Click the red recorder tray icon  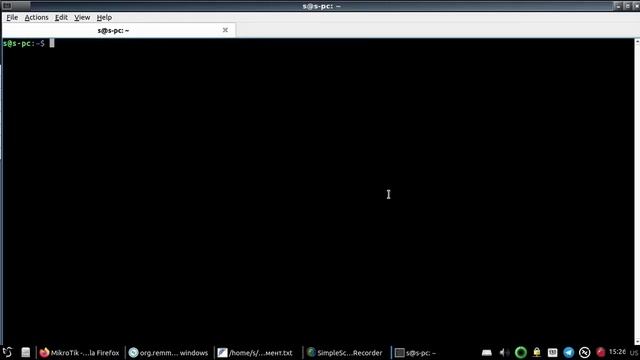click(600, 352)
